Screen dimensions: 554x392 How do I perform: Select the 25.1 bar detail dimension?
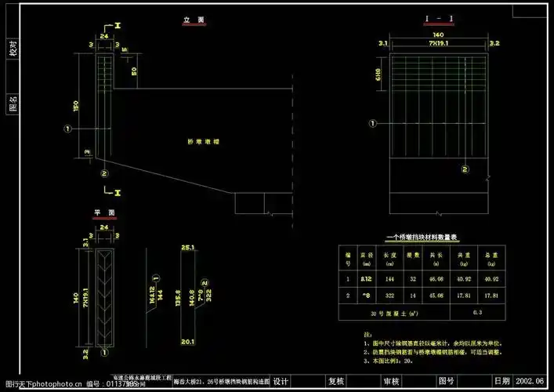coord(187,248)
